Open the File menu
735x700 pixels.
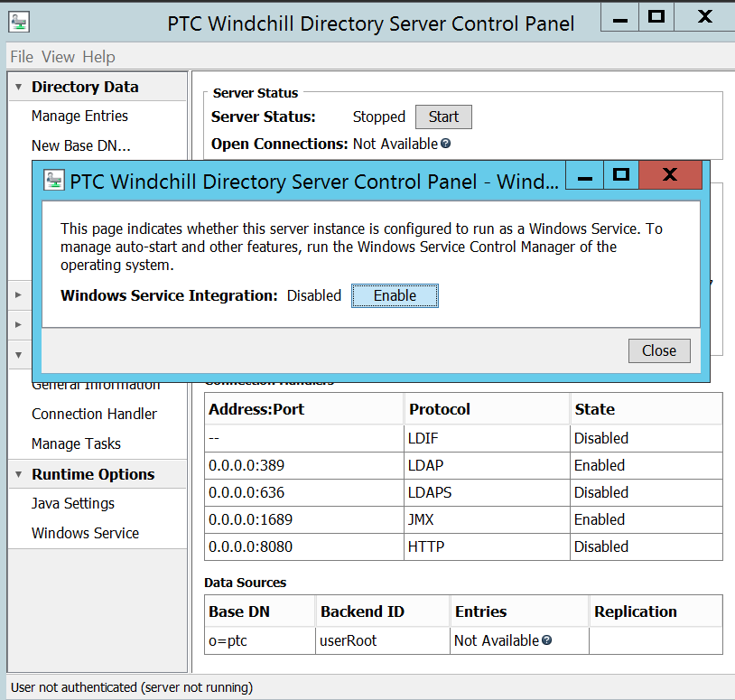[21, 57]
